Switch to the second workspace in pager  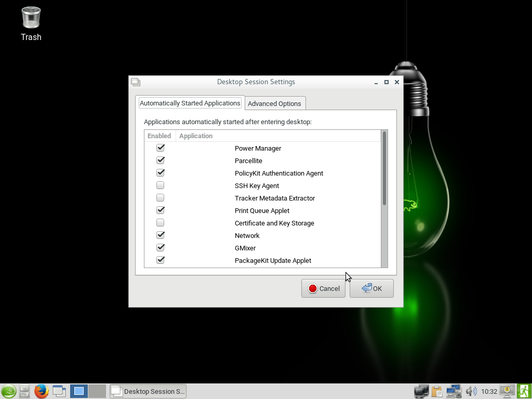(97, 391)
